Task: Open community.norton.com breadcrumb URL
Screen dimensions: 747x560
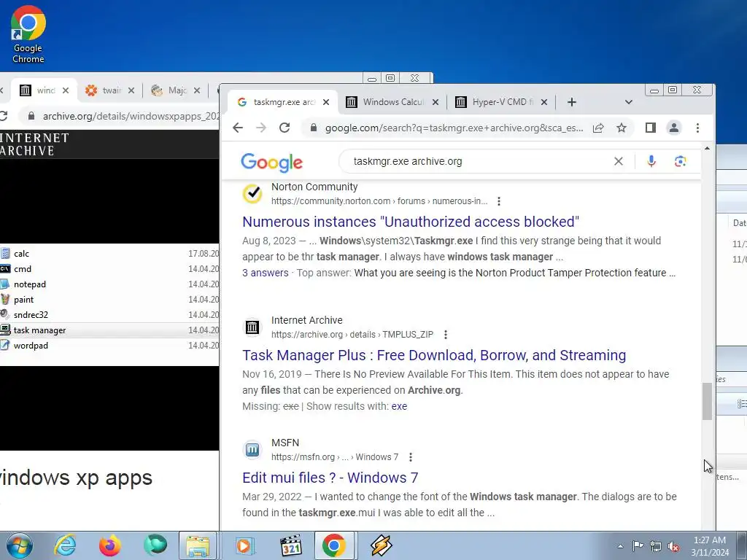Action: pos(379,201)
